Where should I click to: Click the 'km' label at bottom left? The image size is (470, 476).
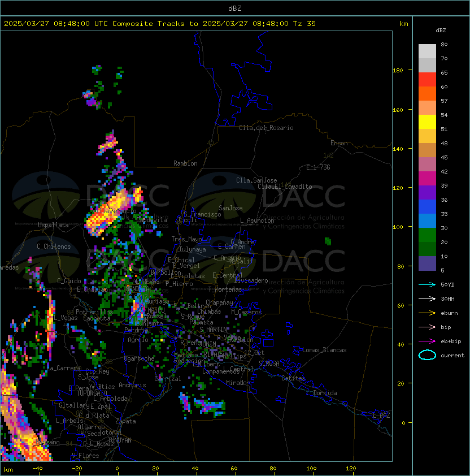[x=8, y=470]
